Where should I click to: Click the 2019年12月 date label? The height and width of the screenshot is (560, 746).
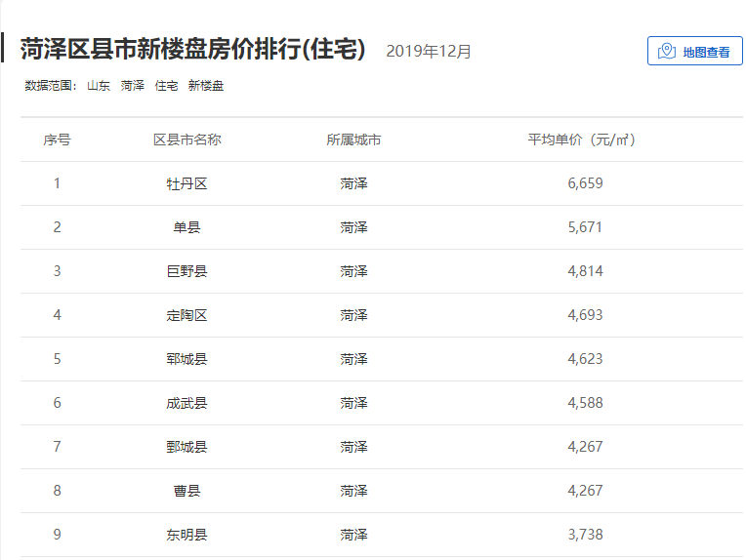point(429,52)
